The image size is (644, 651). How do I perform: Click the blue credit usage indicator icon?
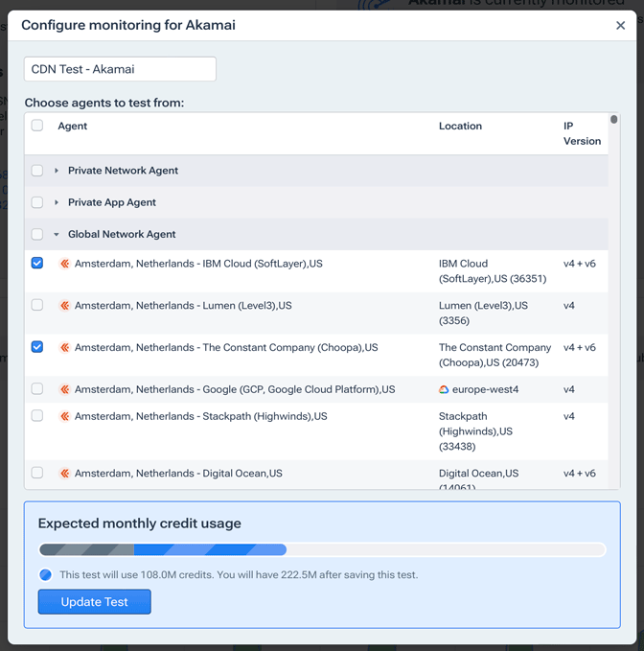pyautogui.click(x=46, y=575)
